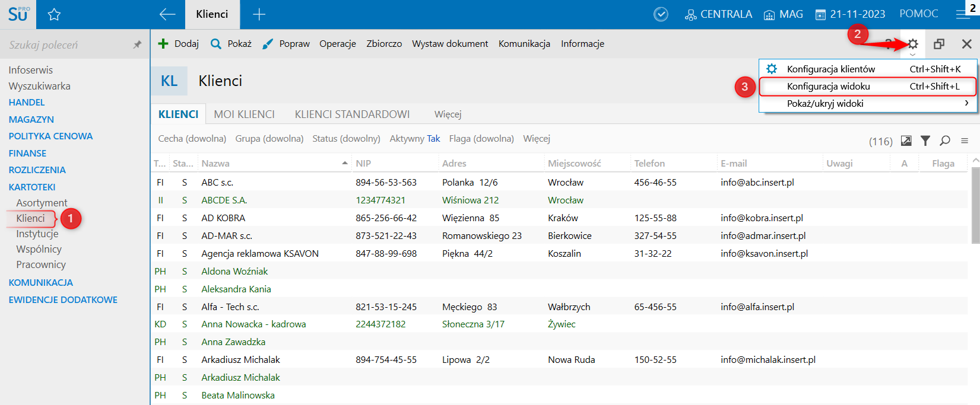Click the favorites star icon
980x405 pixels.
click(x=54, y=15)
